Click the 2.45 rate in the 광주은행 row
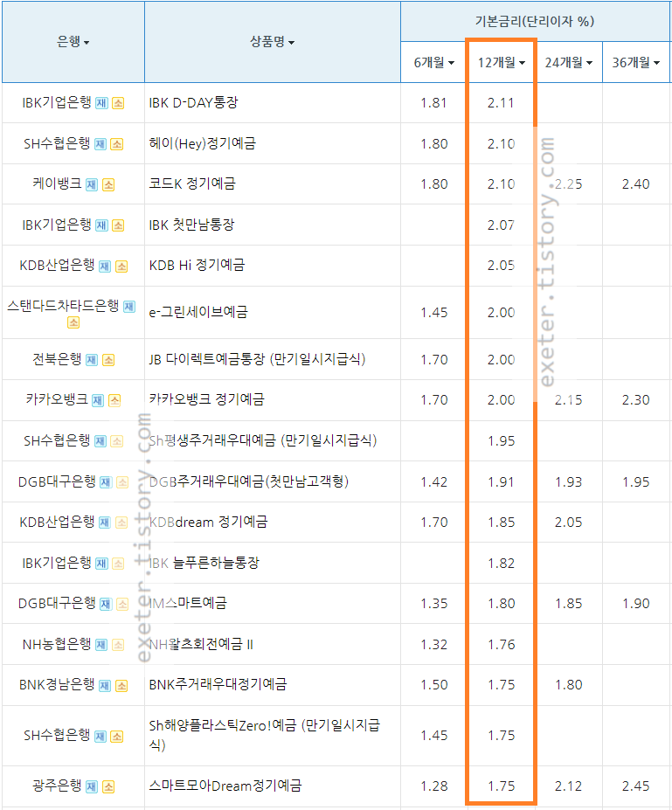 pos(636,786)
